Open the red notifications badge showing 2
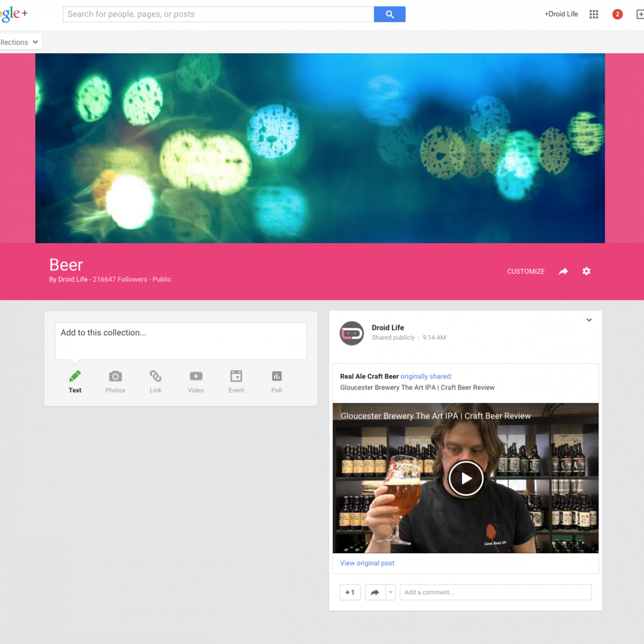The width and height of the screenshot is (644, 644). point(618,14)
